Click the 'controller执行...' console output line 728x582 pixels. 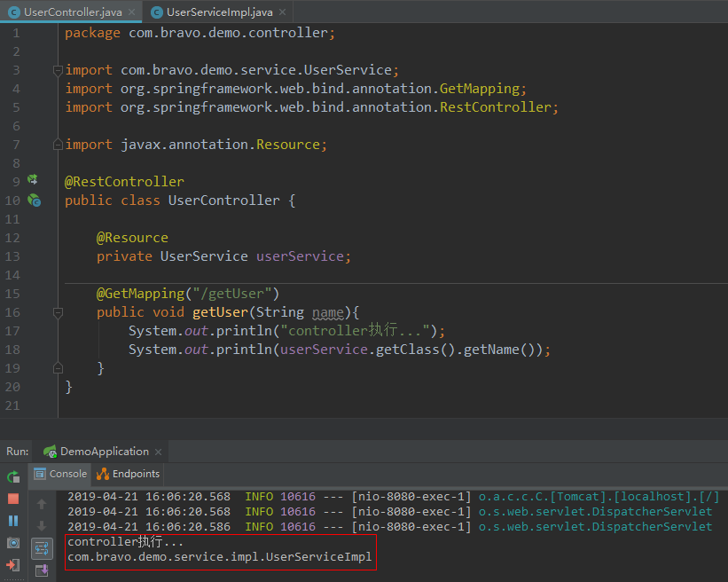(x=125, y=541)
